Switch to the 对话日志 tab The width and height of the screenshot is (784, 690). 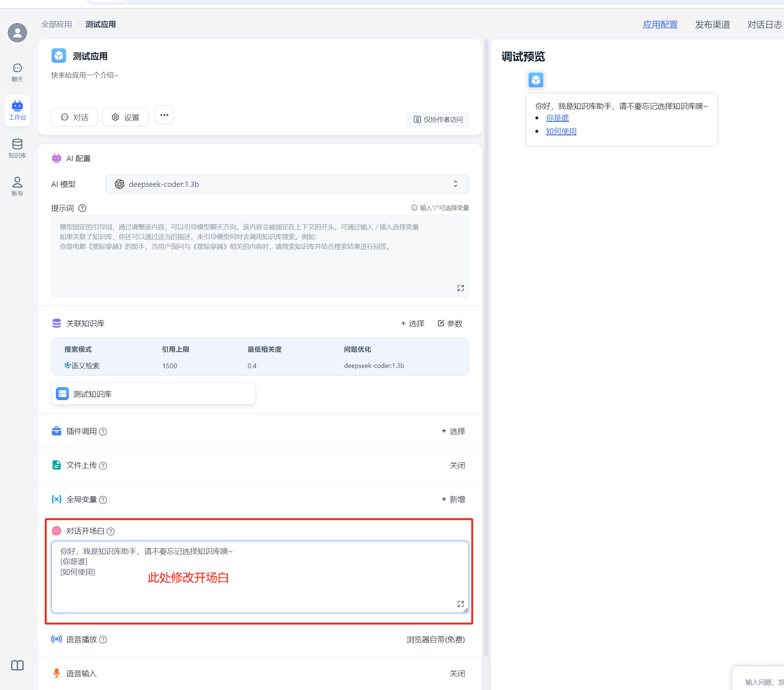(764, 25)
